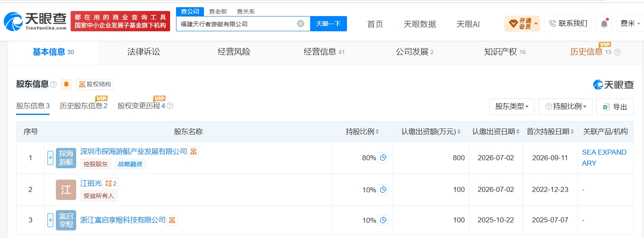Click help icon beside 股东信息 heading
Viewport: 644px width, 238px height.
coord(53,85)
